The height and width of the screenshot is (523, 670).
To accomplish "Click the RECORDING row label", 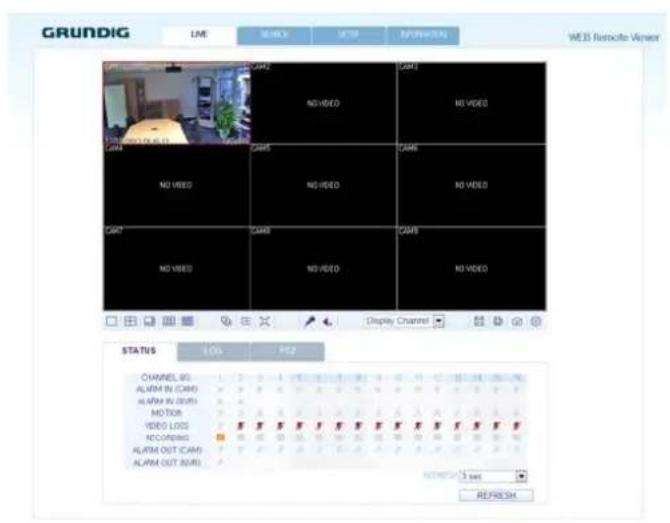I will click(167, 438).
